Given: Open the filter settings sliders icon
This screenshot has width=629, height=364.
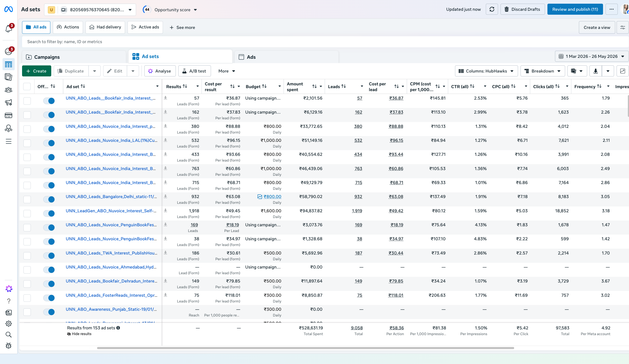Looking at the screenshot, I should pos(623,27).
